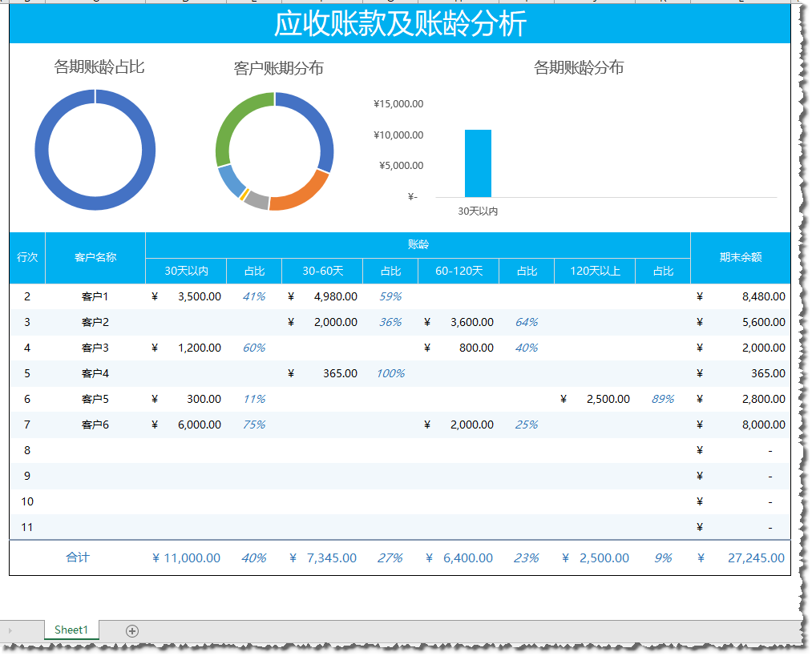Select the 客户名称 header cell
The image size is (812, 656).
coord(95,257)
